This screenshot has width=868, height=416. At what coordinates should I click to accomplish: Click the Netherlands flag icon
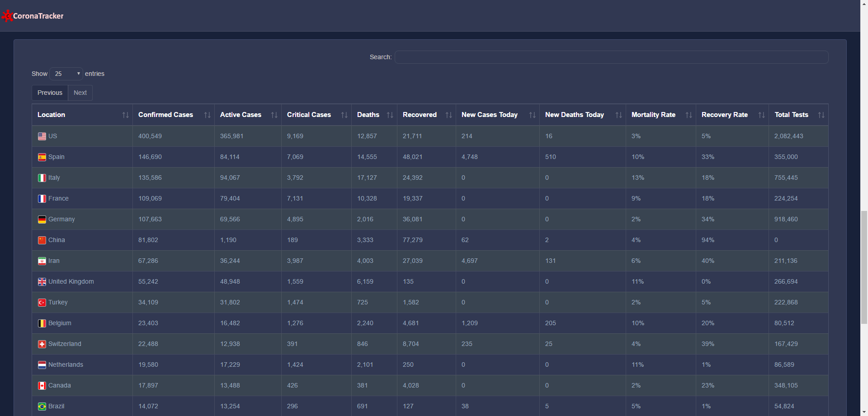[x=42, y=365]
